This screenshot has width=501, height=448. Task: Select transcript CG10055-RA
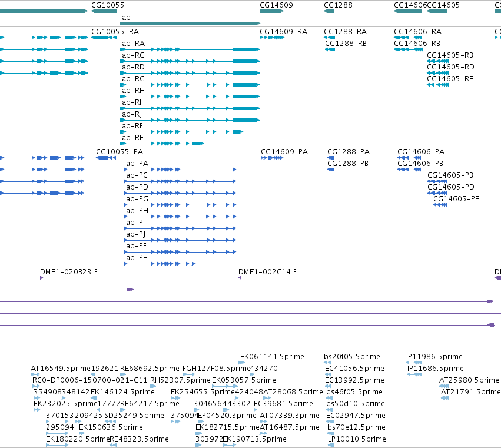(x=115, y=32)
